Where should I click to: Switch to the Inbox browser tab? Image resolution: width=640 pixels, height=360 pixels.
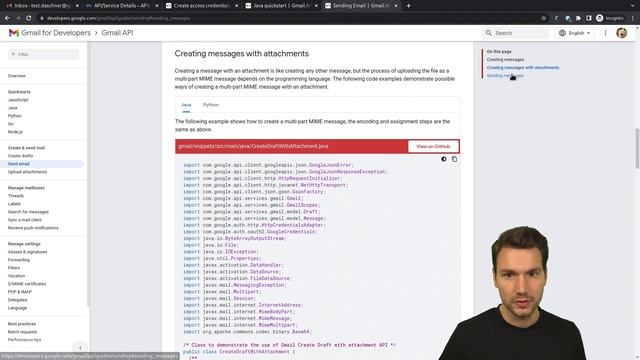coord(39,6)
